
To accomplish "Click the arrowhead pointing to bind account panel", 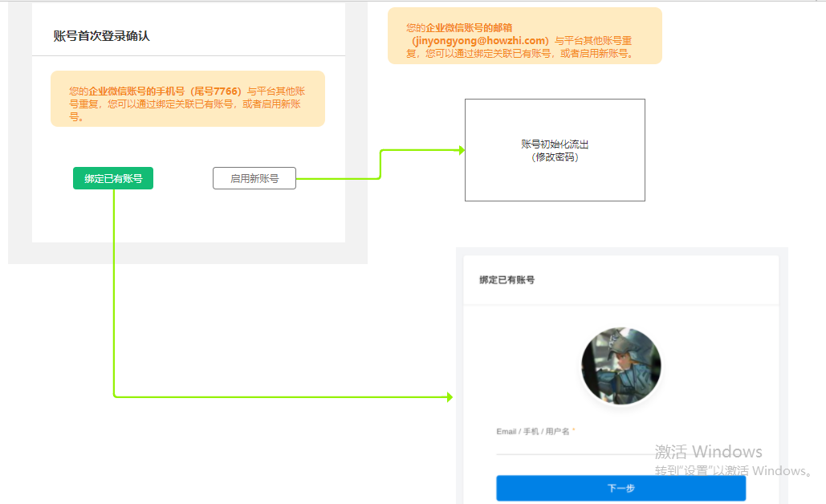I will 449,397.
